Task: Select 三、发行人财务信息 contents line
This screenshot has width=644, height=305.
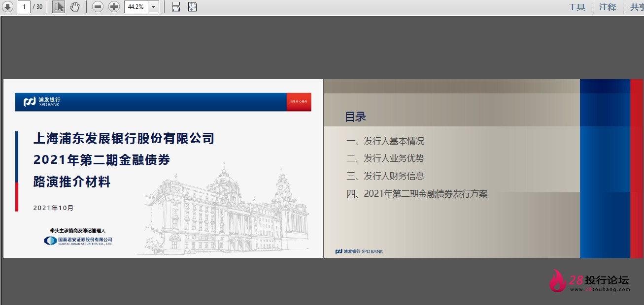Action: [x=385, y=176]
